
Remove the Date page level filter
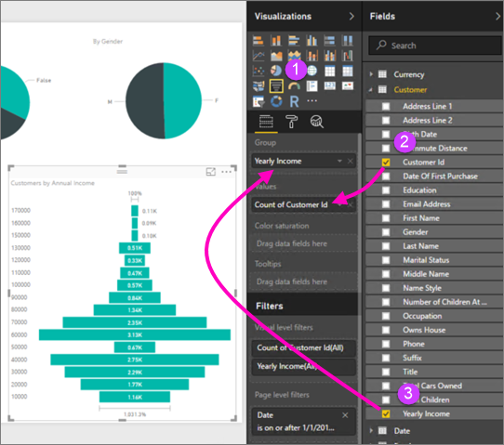click(345, 415)
